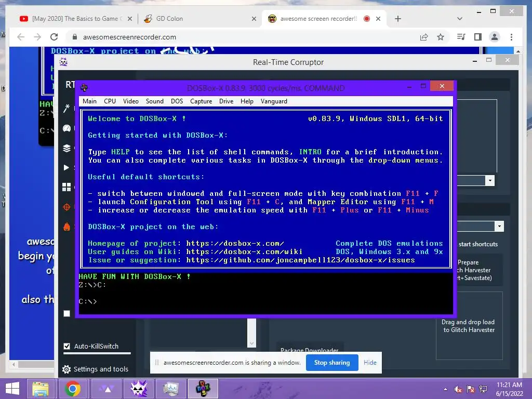
Task: Open the DOSBox-X DOS menu
Action: (x=177, y=101)
